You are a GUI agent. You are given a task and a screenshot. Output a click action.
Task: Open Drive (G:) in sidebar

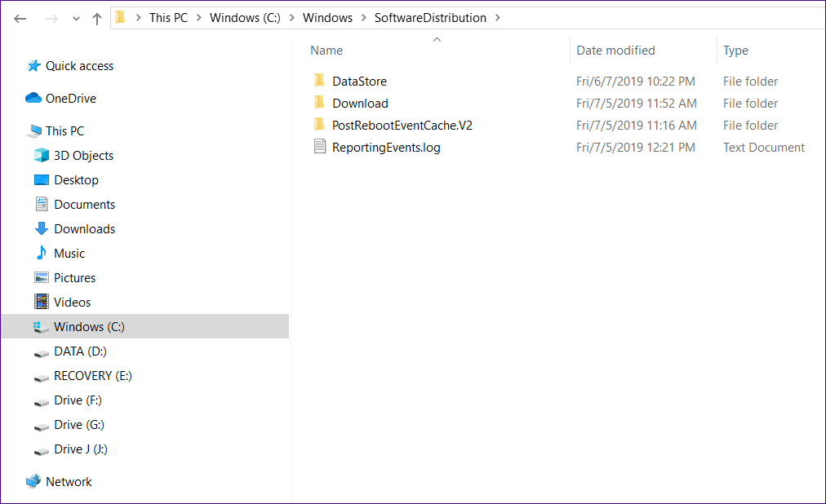coord(79,425)
